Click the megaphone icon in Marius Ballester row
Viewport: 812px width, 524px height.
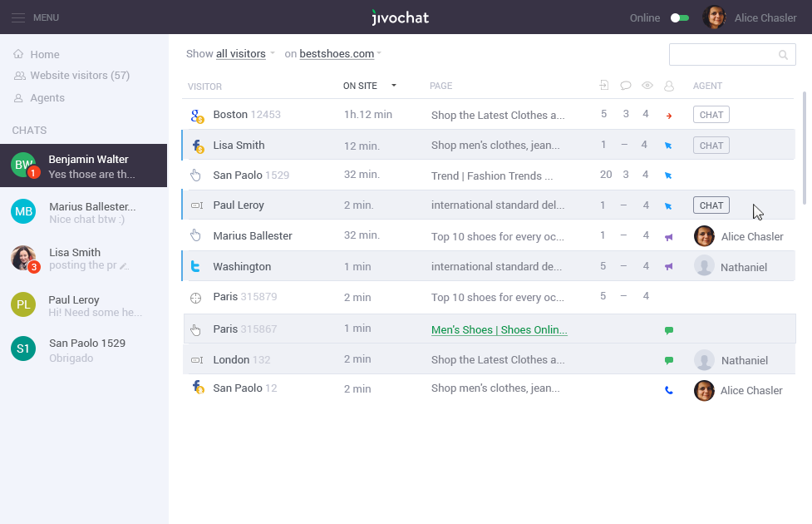(x=669, y=236)
